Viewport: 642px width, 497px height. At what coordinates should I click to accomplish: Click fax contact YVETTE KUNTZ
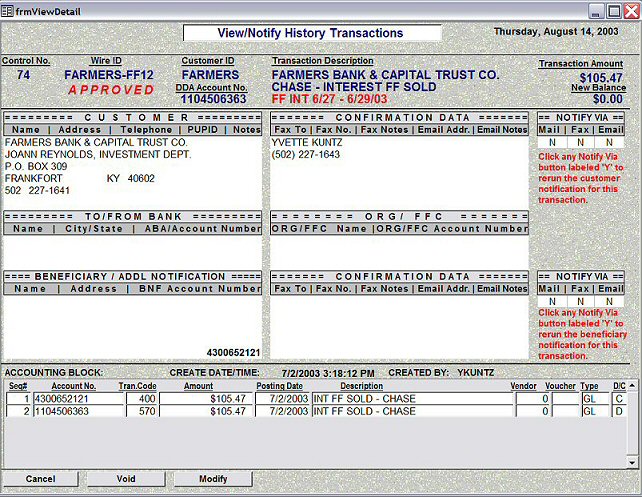click(307, 142)
